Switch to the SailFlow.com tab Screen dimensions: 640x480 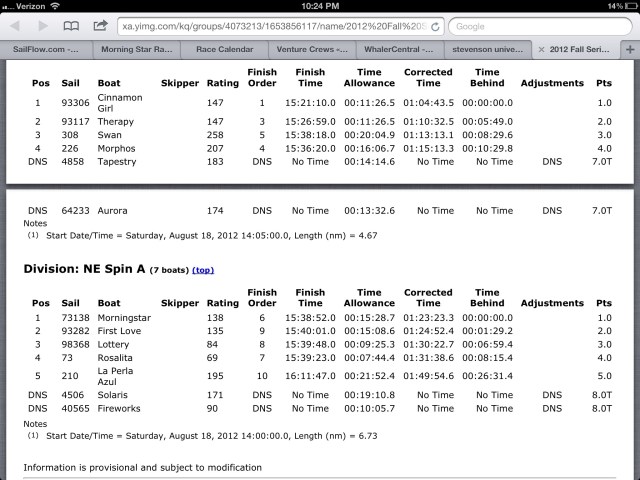(45, 48)
